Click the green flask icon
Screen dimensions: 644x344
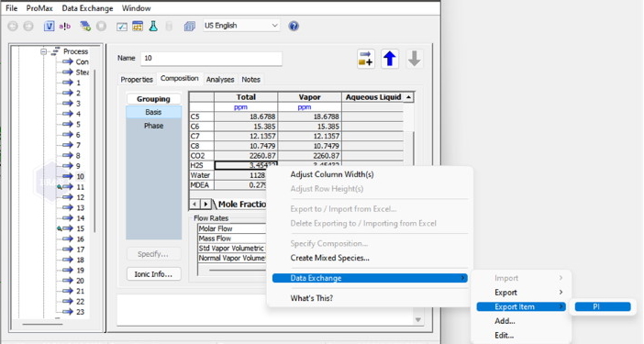pyautogui.click(x=153, y=27)
